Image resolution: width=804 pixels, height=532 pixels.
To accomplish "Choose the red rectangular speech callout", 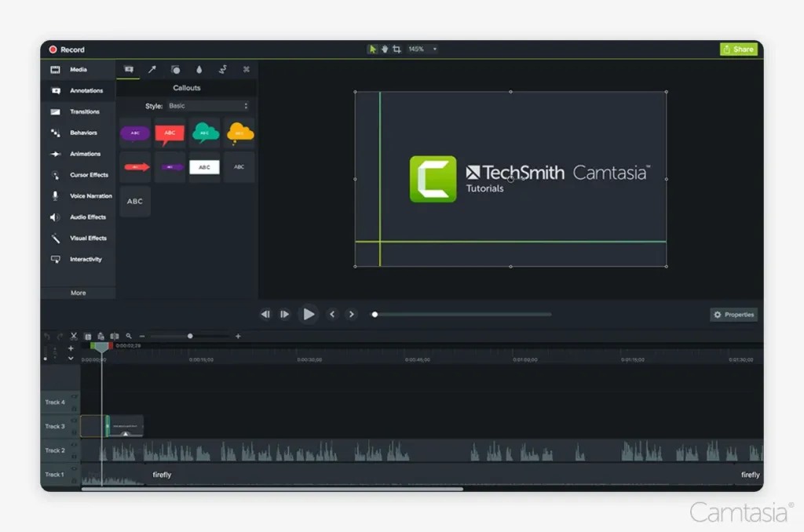I will tap(170, 133).
